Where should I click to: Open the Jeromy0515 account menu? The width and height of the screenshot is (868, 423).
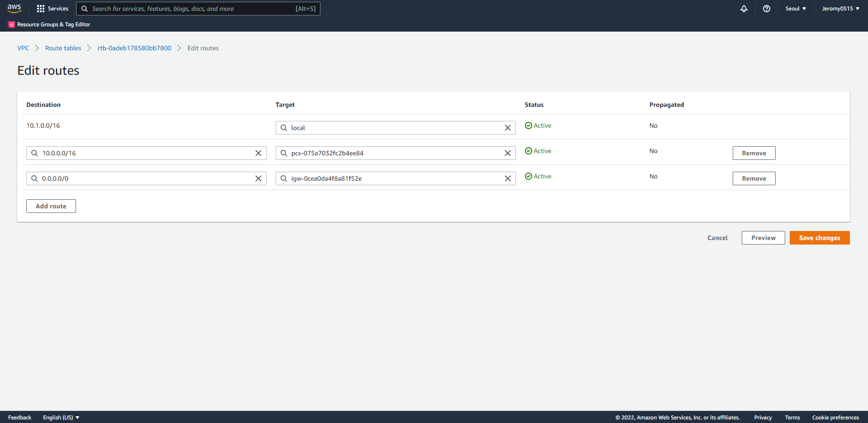click(840, 9)
